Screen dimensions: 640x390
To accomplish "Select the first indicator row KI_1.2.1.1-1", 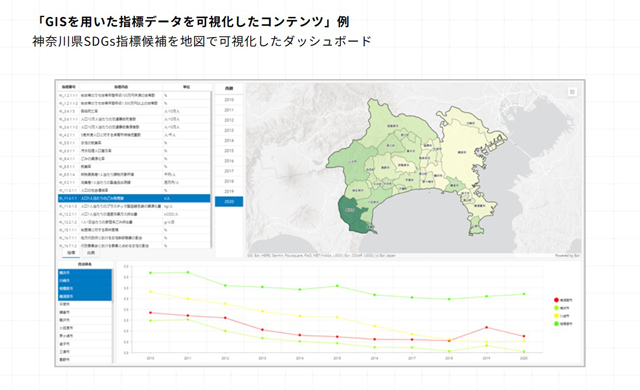I will click(134, 95).
